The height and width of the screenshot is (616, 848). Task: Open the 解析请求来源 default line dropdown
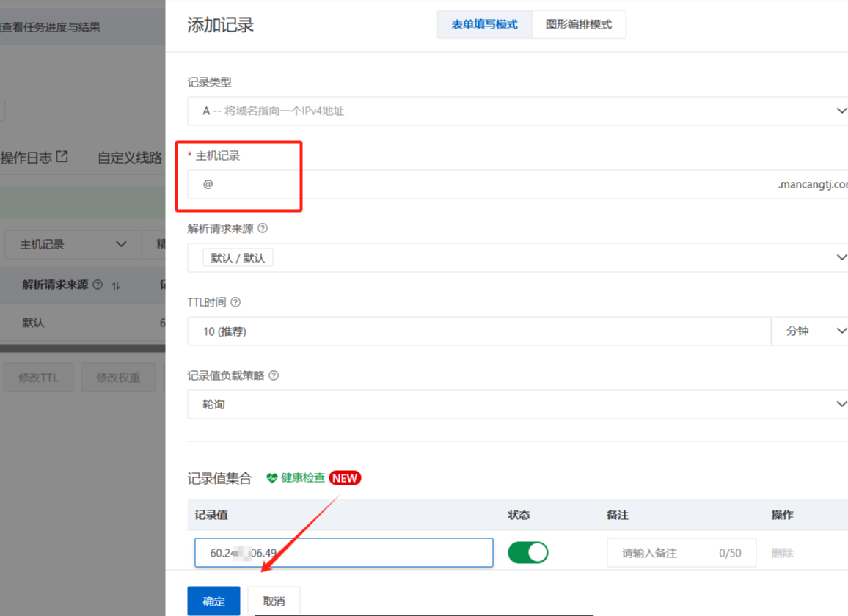coord(841,257)
